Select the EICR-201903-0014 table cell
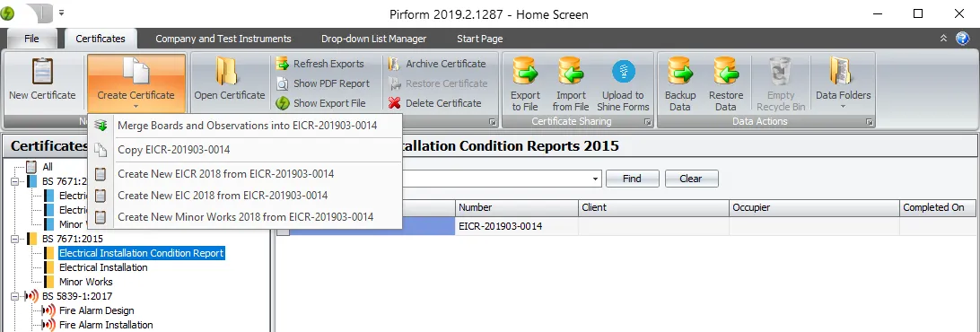This screenshot has height=332, width=980. coord(517,226)
